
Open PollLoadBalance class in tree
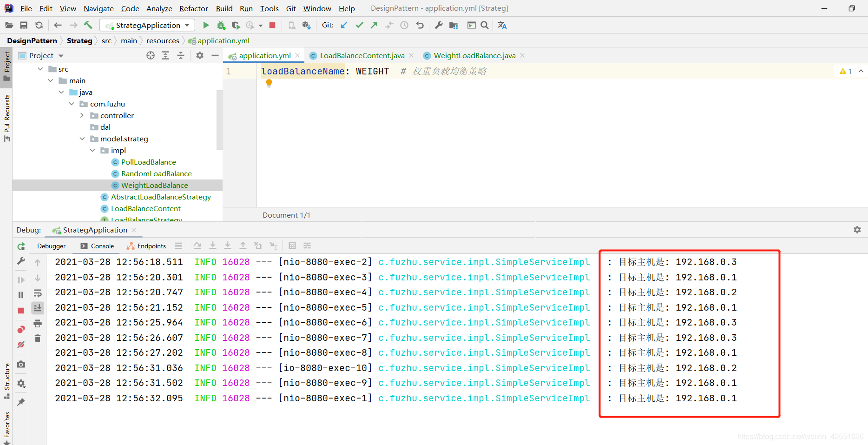[x=148, y=162]
